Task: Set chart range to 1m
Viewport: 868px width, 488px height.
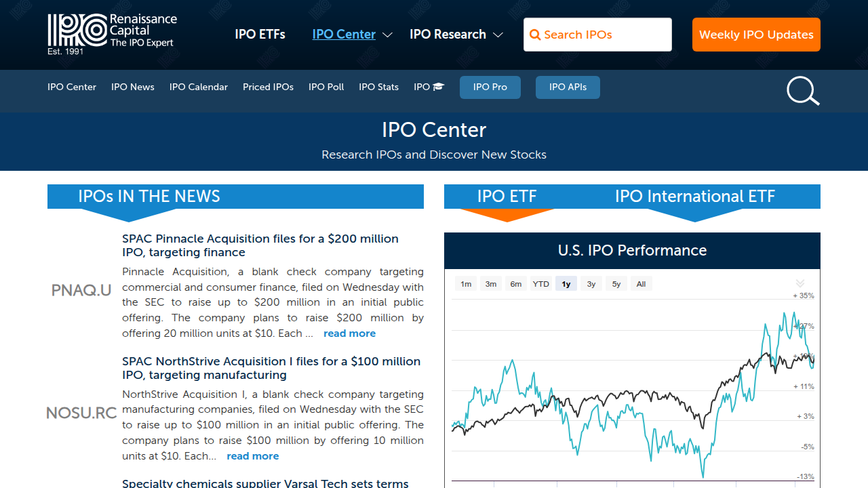Action: click(x=466, y=284)
